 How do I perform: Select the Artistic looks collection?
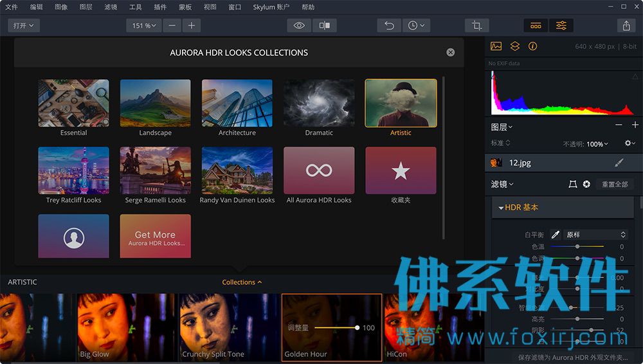(x=401, y=107)
